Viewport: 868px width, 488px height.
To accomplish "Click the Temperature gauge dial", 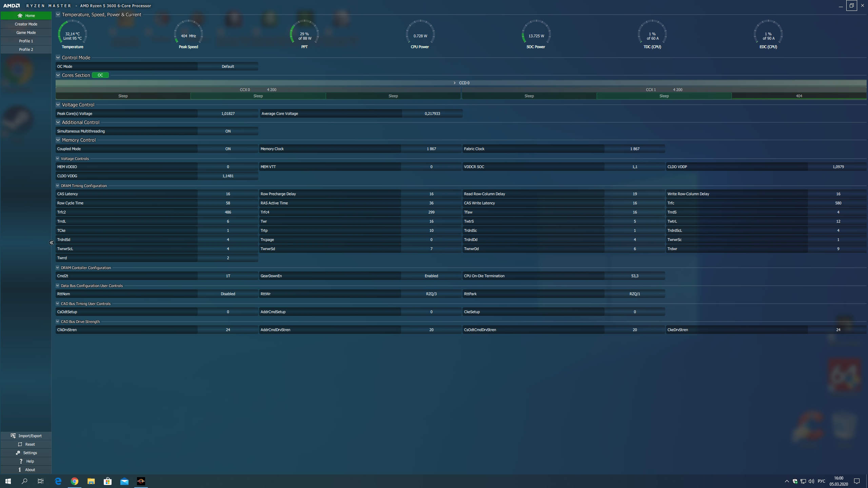I will (x=73, y=34).
